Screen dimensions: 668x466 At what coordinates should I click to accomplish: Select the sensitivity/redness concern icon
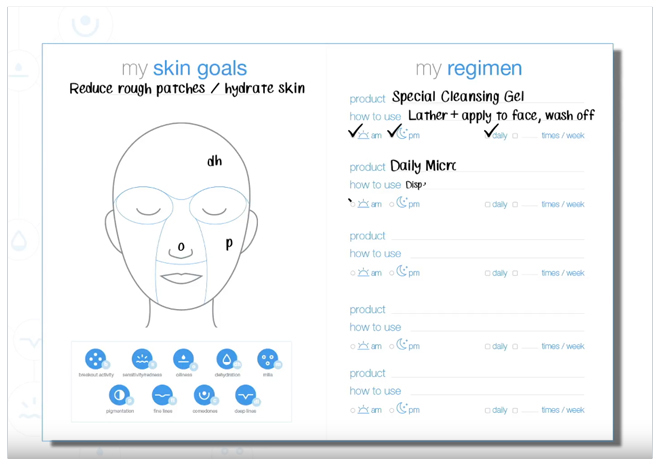tap(142, 359)
